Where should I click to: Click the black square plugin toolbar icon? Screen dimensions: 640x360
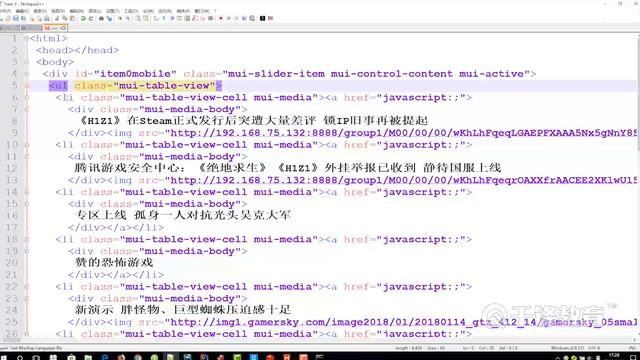[262, 18]
